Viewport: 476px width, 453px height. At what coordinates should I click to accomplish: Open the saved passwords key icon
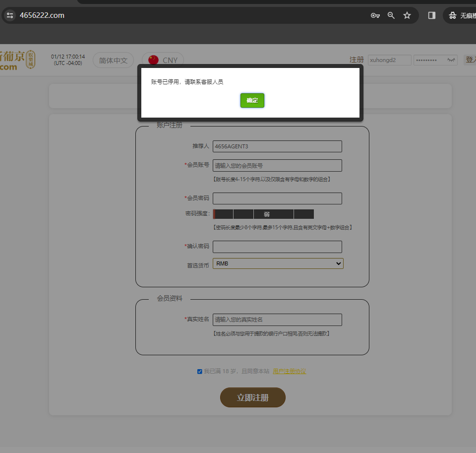(x=375, y=15)
